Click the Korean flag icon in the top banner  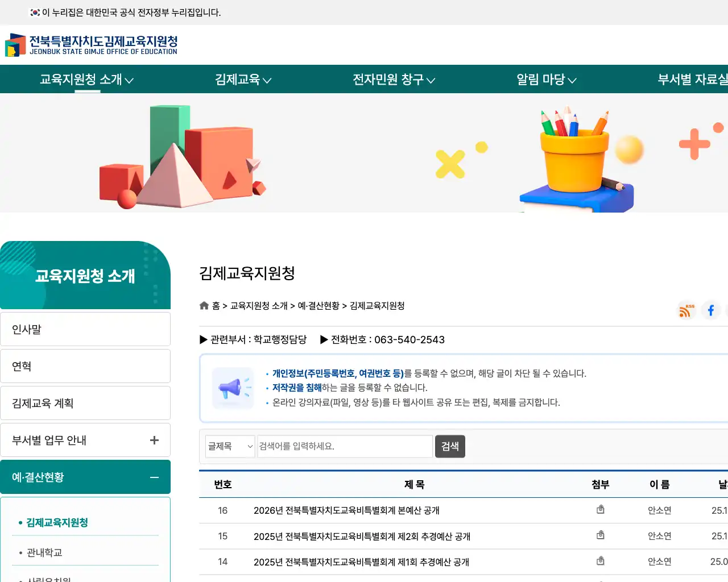(35, 11)
